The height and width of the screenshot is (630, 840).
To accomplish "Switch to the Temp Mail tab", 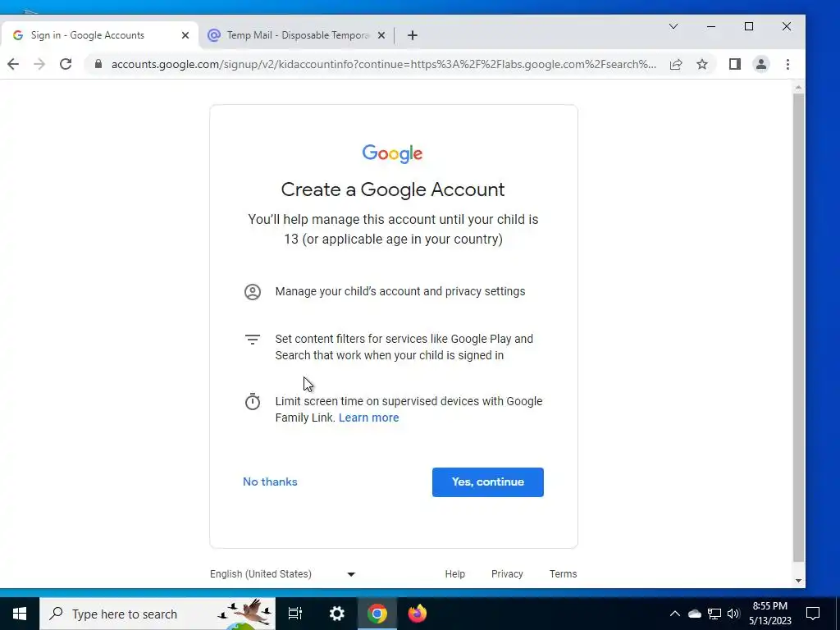I will pyautogui.click(x=296, y=35).
